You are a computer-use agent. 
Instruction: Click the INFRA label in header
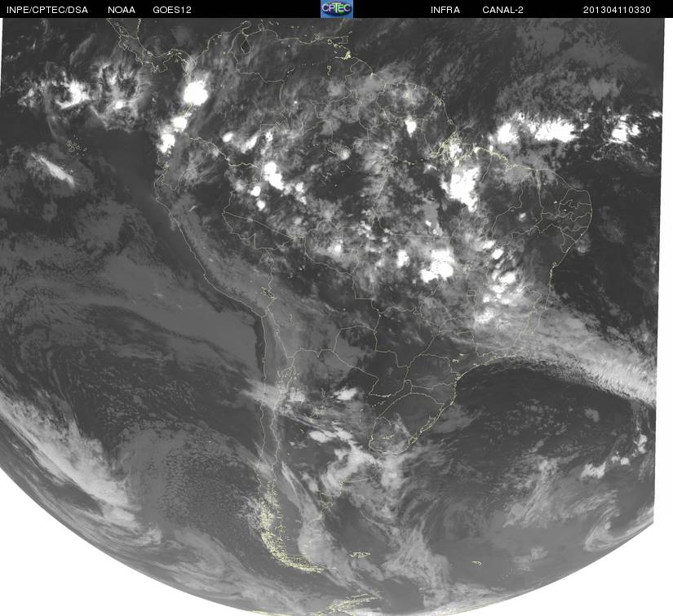click(445, 10)
